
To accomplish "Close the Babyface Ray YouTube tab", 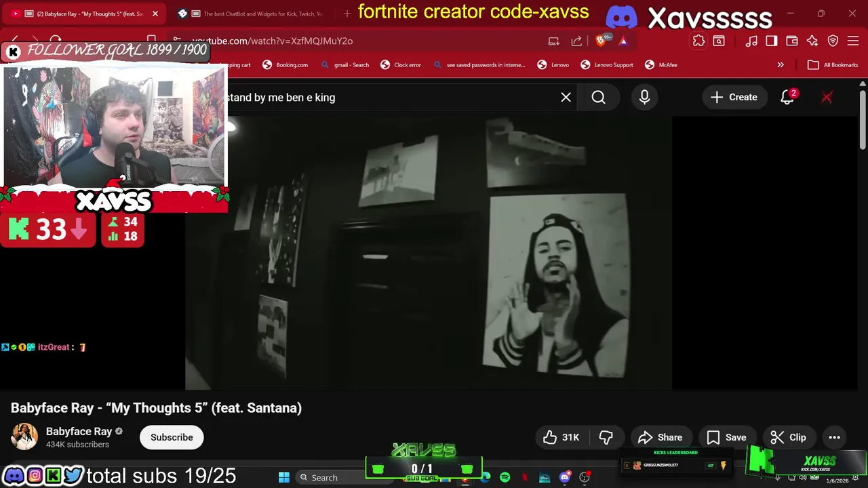I will tap(155, 14).
